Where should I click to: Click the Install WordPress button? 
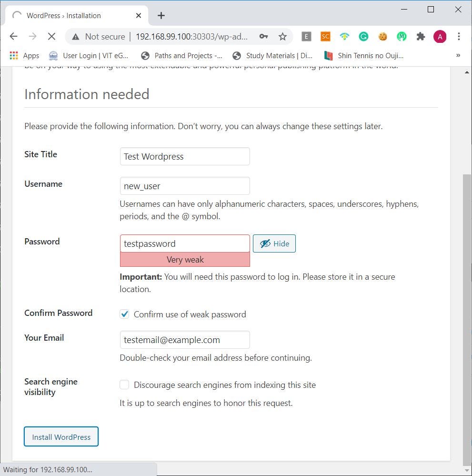[61, 436]
